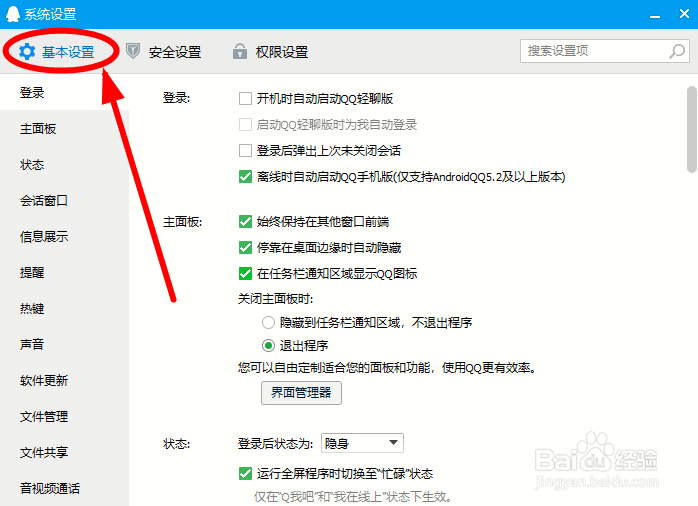Click the 界面管理器 button
Screen dimensions: 698x506
(x=301, y=393)
